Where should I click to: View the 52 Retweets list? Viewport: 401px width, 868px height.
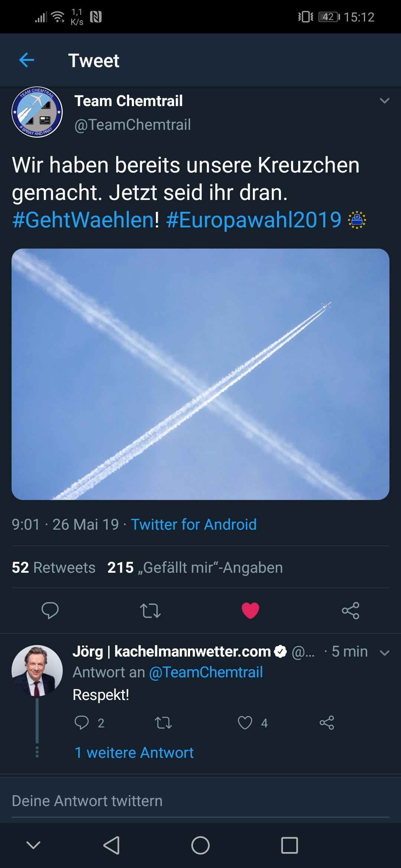tap(53, 568)
